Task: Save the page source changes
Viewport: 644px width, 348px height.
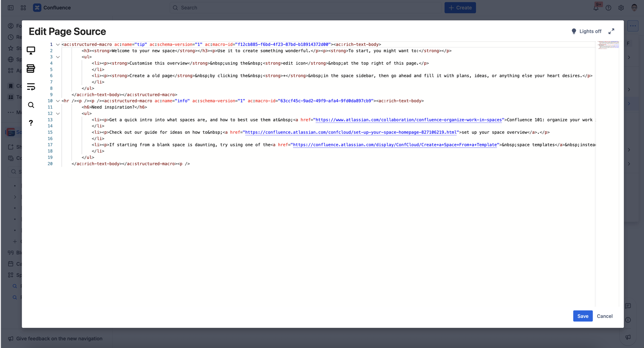Action: pyautogui.click(x=583, y=316)
